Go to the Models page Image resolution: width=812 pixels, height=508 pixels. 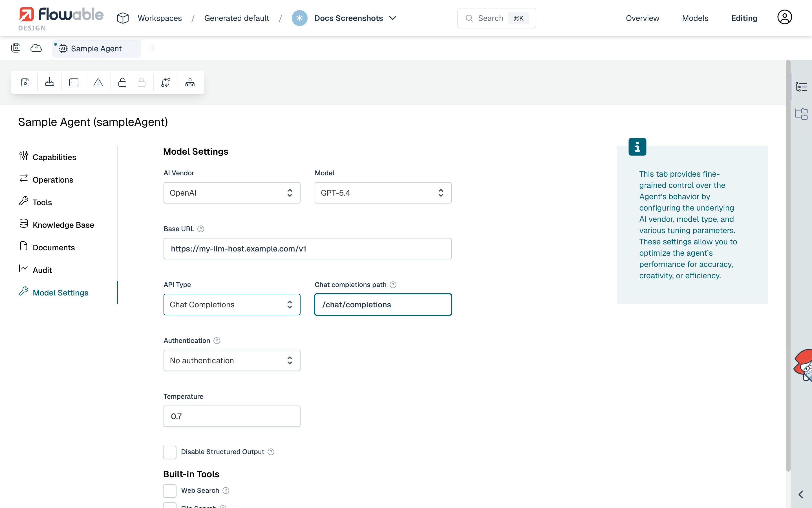pyautogui.click(x=695, y=18)
